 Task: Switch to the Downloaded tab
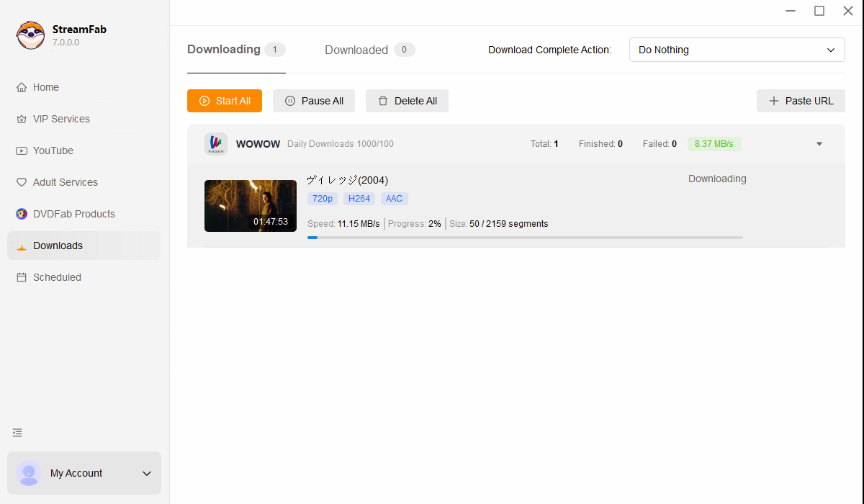click(356, 50)
